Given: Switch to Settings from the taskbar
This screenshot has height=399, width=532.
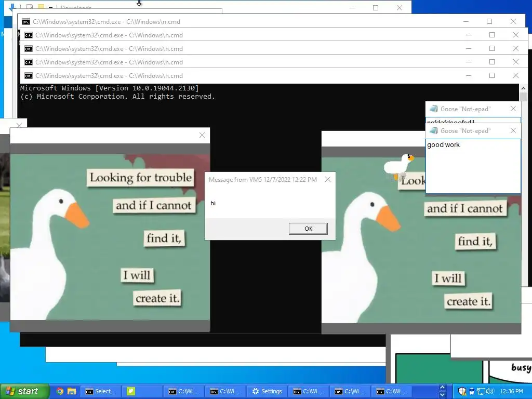Looking at the screenshot, I should [267, 391].
